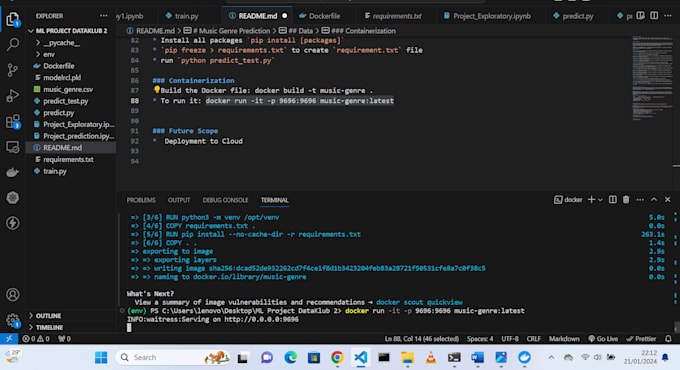Click the CRLF end-of-line indicator

coord(533,339)
